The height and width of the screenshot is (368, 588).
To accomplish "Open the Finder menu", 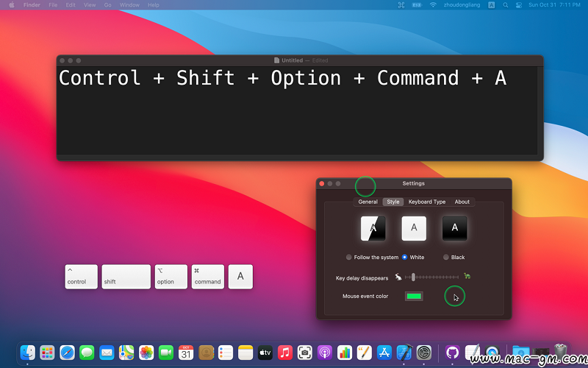I will pyautogui.click(x=32, y=5).
